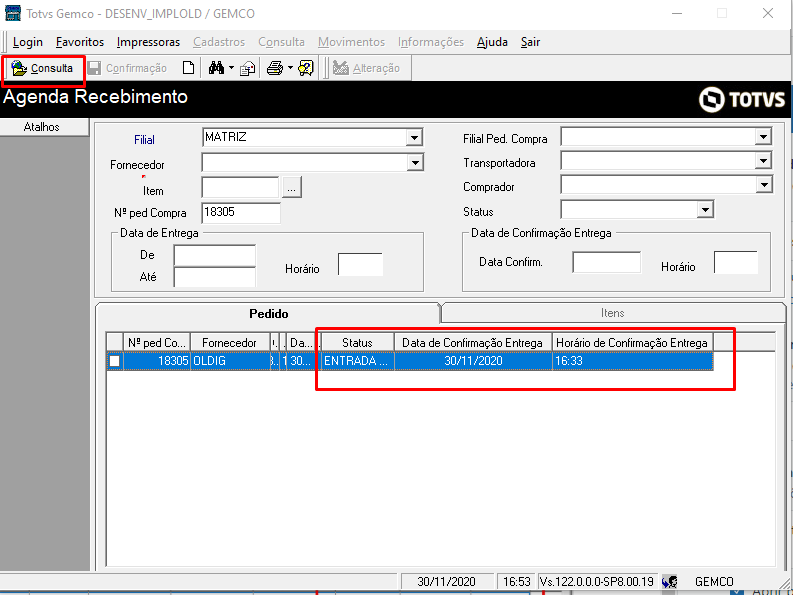Click the GEMCO label in status bar
Screen dimensions: 793x595
pos(714,582)
